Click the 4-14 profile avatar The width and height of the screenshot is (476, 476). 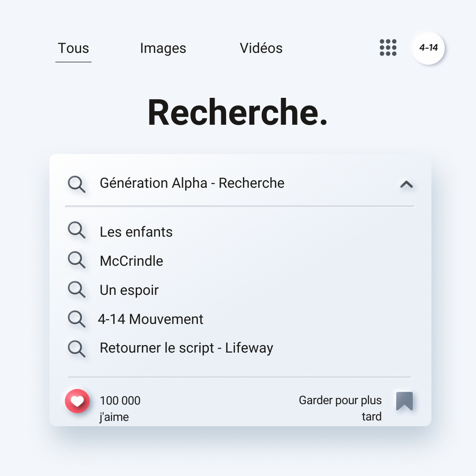point(428,48)
